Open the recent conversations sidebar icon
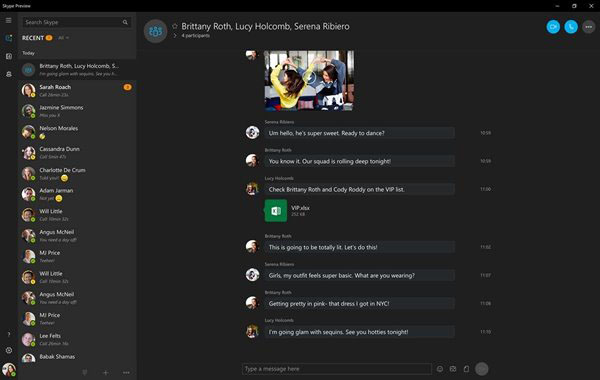600x380 pixels. [8, 38]
